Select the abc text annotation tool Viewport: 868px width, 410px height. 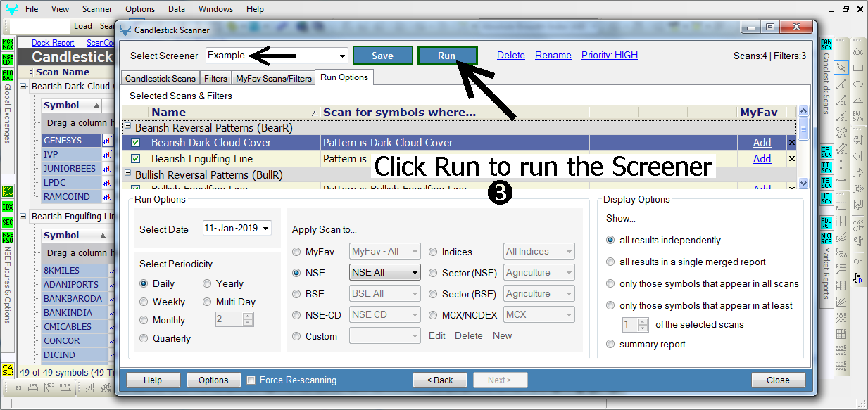(858, 52)
